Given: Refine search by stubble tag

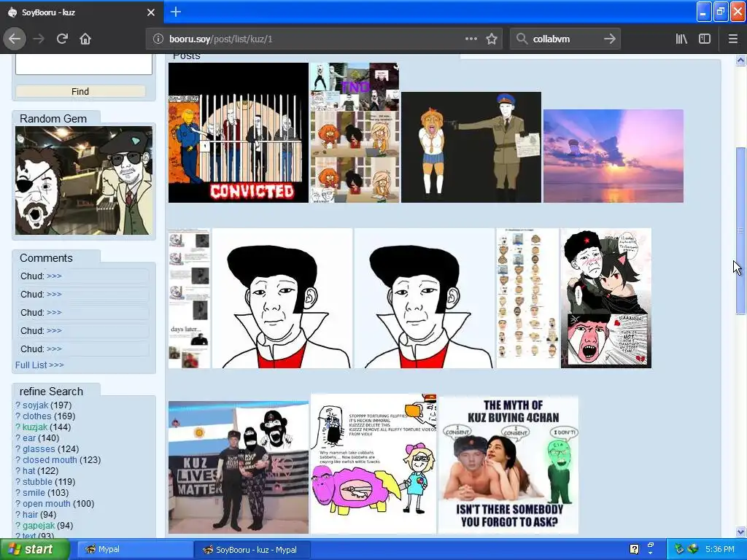Looking at the screenshot, I should point(38,482).
